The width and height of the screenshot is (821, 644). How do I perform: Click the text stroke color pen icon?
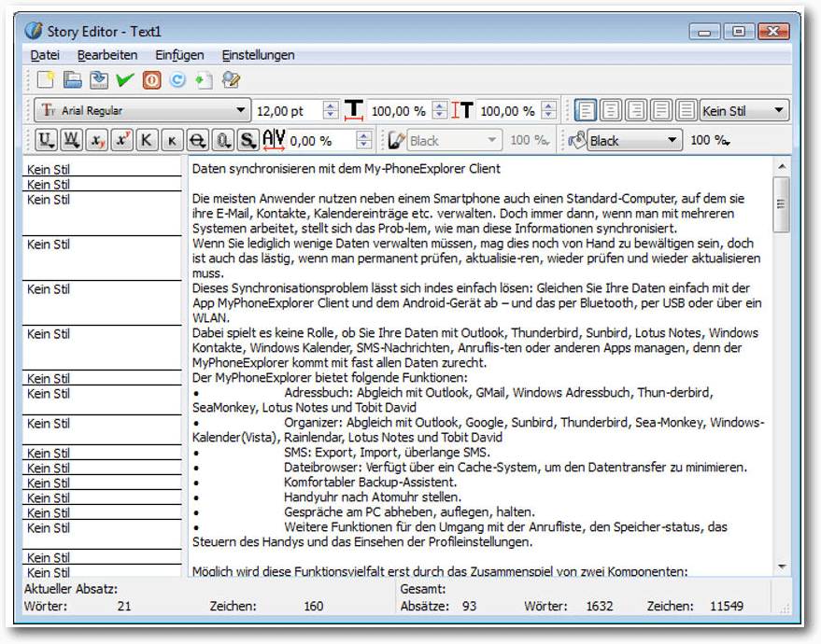coord(397,140)
